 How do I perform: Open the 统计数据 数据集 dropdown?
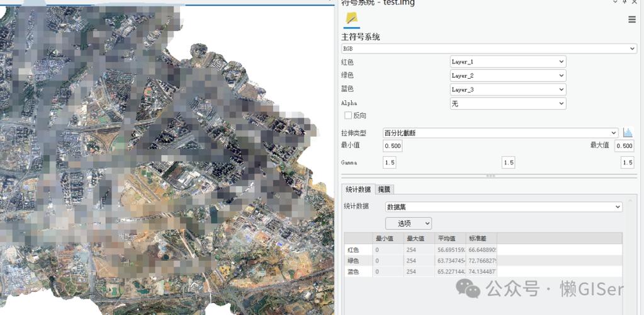point(504,207)
